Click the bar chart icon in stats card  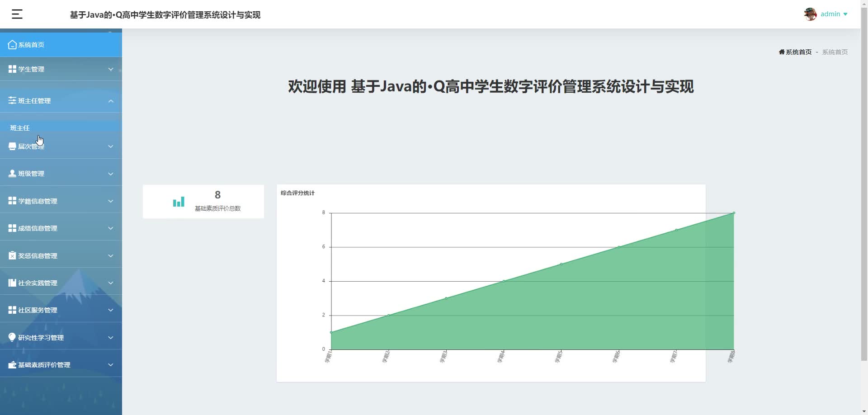pyautogui.click(x=179, y=202)
